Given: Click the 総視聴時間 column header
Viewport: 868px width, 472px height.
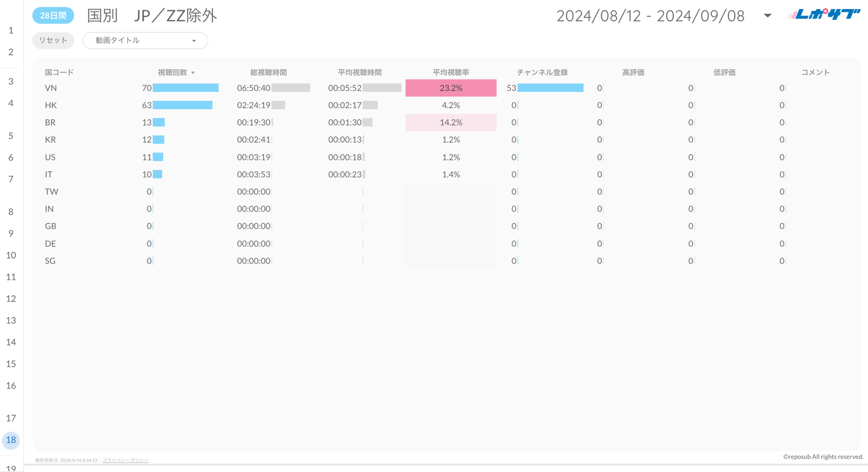Looking at the screenshot, I should click(x=269, y=72).
